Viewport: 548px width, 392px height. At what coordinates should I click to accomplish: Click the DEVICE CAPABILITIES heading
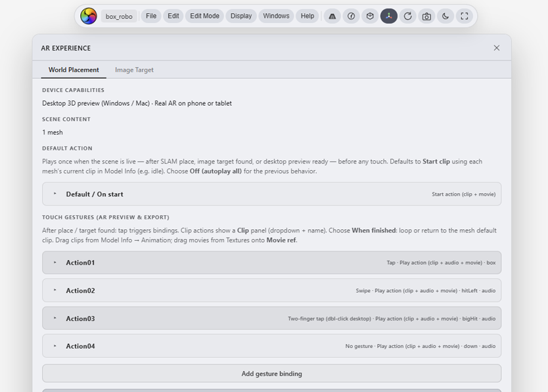point(74,90)
